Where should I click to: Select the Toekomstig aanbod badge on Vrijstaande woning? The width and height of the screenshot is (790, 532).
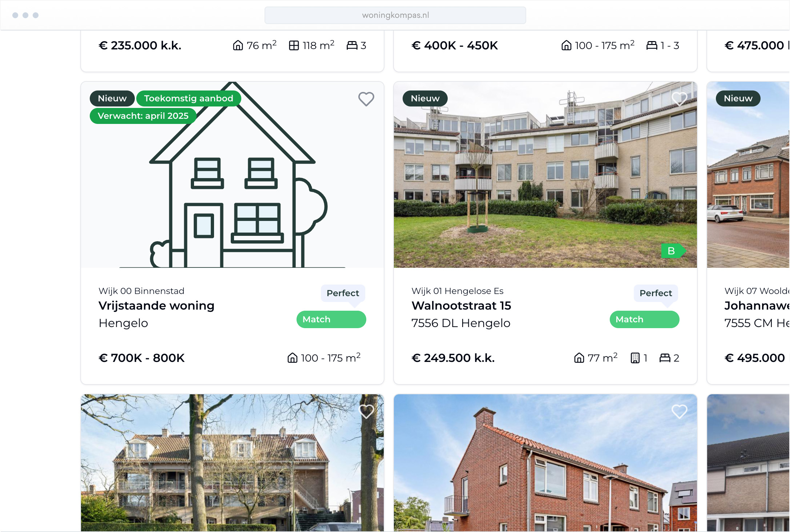(188, 98)
